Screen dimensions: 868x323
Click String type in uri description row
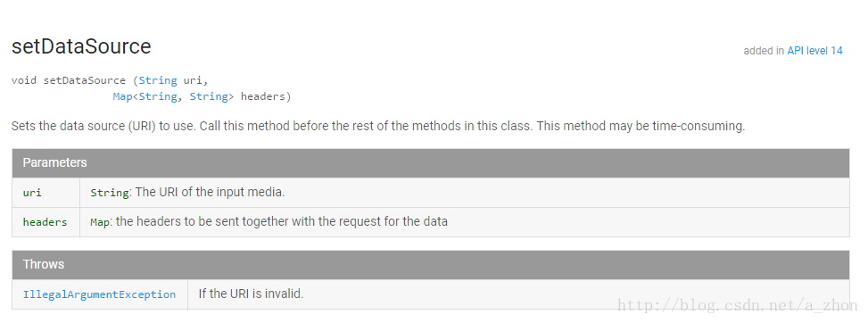pyautogui.click(x=110, y=193)
